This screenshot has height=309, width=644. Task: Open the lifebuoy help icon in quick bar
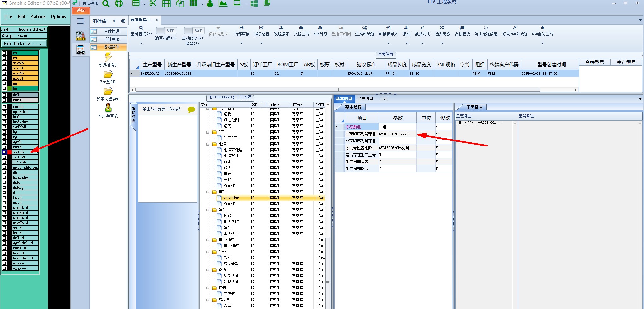(119, 3)
